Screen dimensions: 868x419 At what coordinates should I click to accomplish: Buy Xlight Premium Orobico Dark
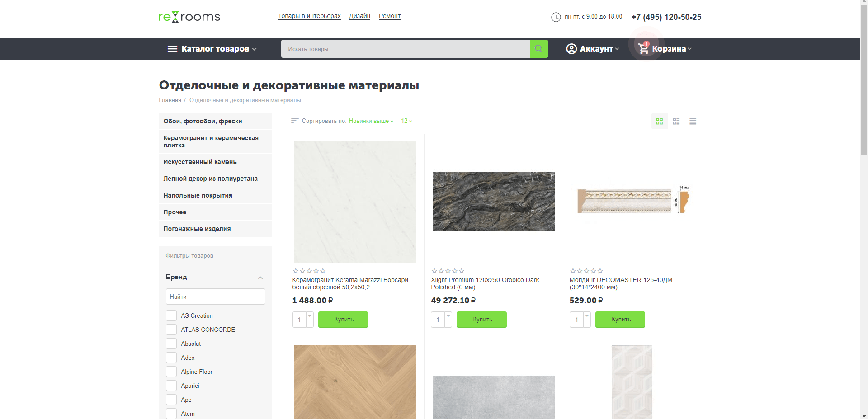(481, 320)
